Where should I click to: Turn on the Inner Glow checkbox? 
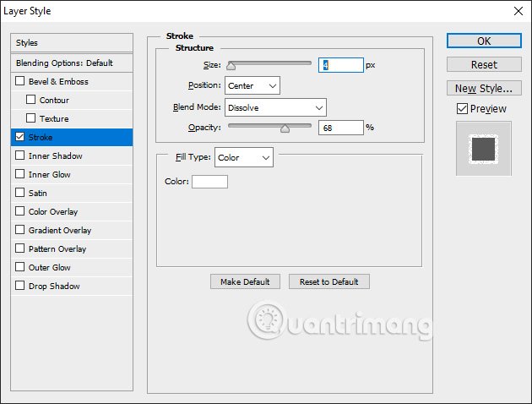pyautogui.click(x=20, y=175)
